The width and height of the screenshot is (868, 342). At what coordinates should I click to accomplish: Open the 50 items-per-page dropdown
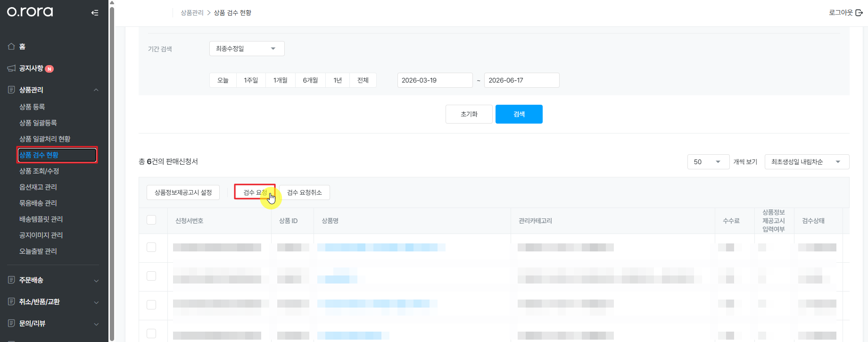[x=708, y=162]
